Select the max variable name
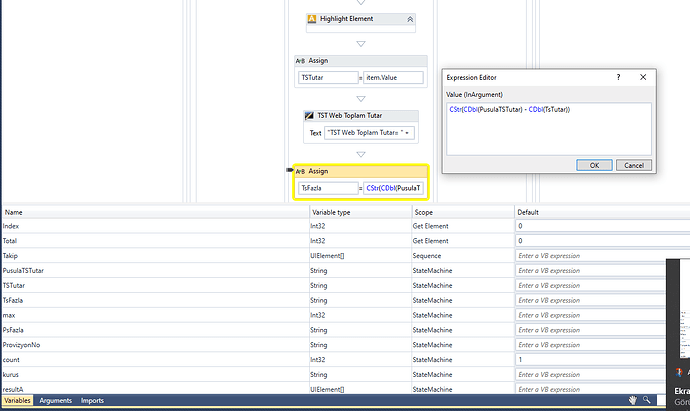 [x=9, y=315]
